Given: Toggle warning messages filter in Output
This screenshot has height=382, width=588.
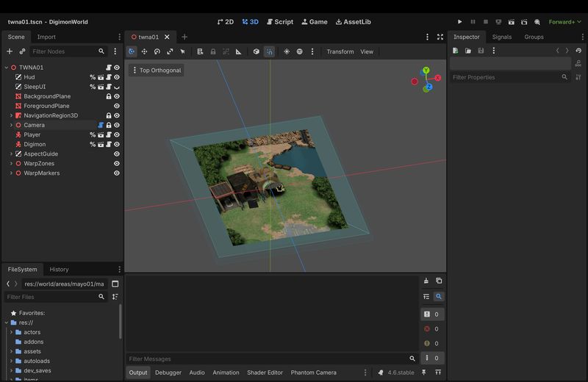Looking at the screenshot, I should [x=432, y=343].
